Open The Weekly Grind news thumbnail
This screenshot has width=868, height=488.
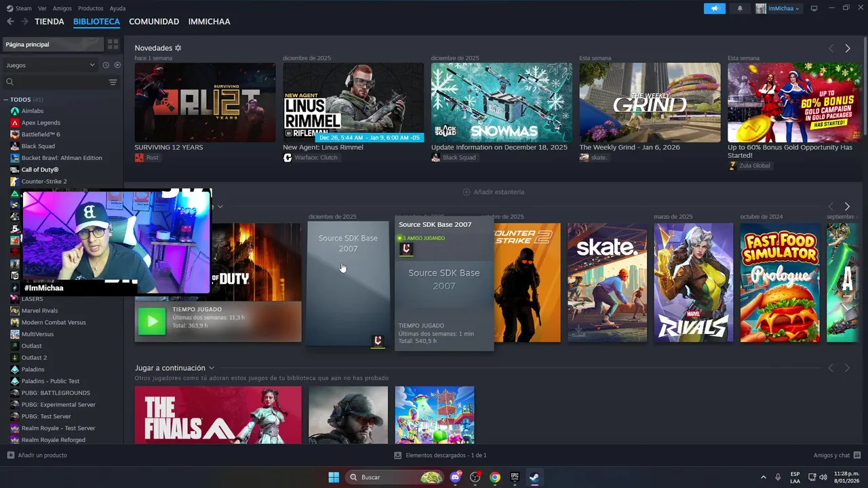[x=650, y=102]
